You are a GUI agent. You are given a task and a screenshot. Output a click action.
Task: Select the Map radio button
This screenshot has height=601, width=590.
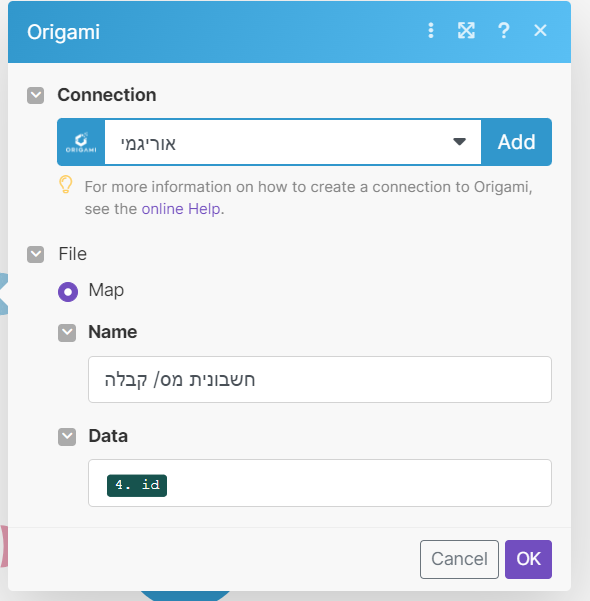coord(68,292)
